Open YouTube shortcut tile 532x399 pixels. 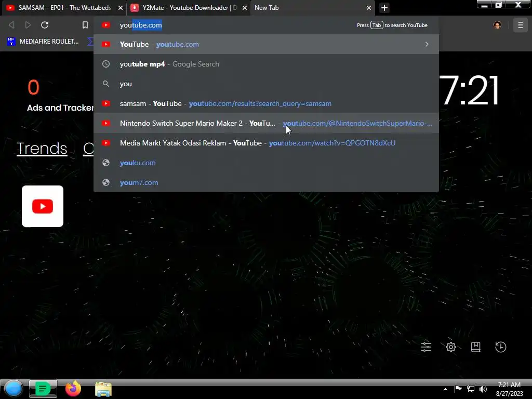click(x=43, y=206)
